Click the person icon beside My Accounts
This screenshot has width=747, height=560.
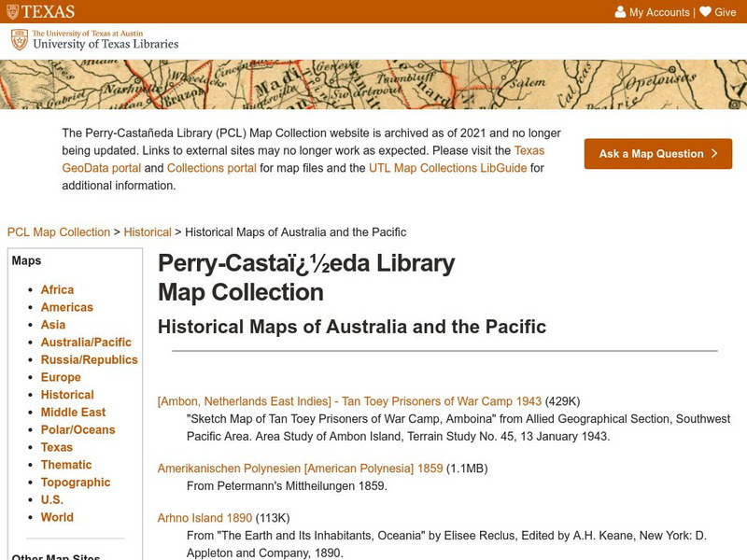coord(621,10)
